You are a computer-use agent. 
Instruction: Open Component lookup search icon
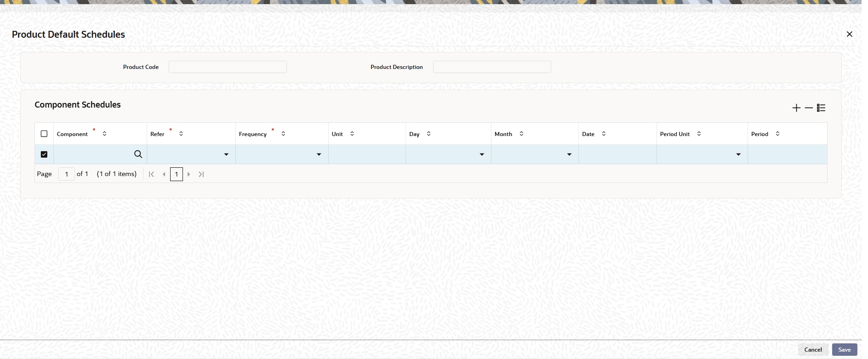click(x=138, y=154)
